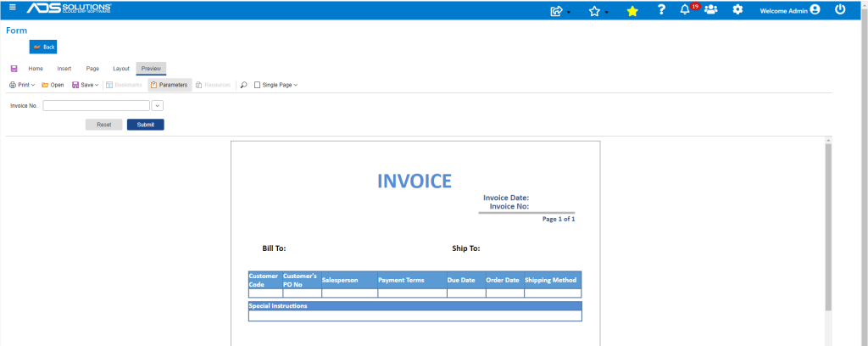868x346 pixels.
Task: Click the Bookmarks toolbar item
Action: point(124,86)
